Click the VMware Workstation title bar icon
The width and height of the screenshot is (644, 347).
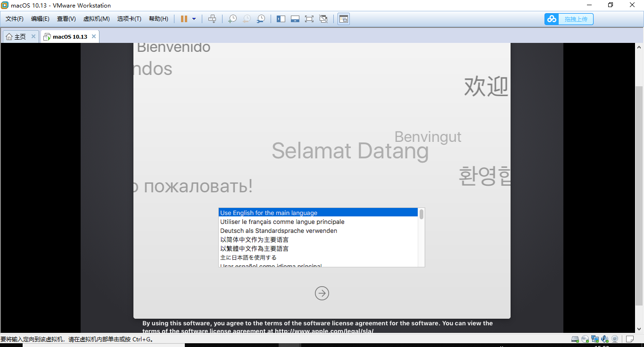[x=5, y=5]
